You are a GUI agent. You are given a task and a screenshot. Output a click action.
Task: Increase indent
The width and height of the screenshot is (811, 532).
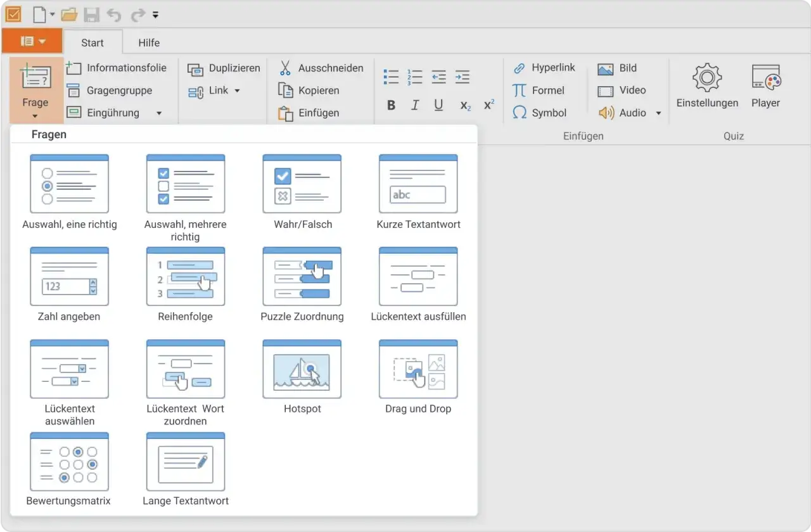[x=463, y=77]
